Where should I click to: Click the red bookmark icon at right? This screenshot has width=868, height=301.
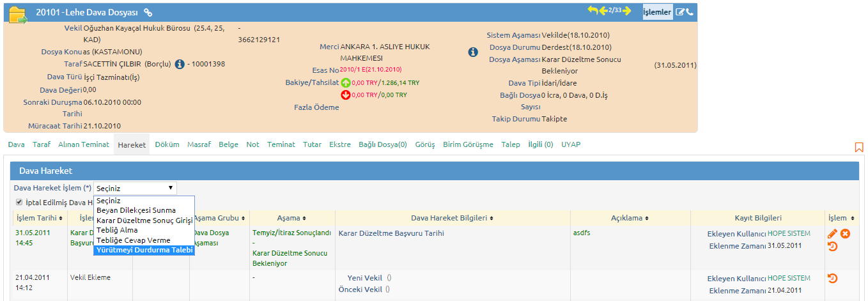pos(858,148)
